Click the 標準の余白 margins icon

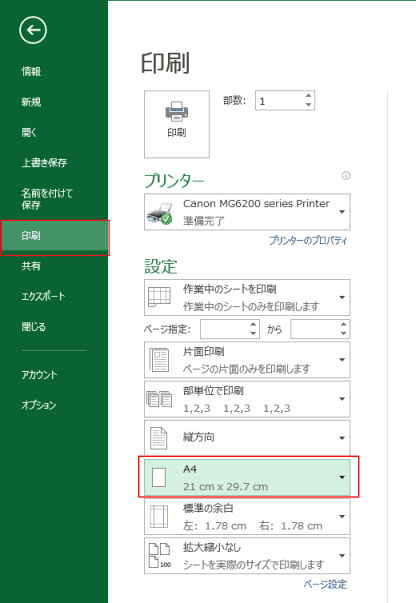(x=159, y=516)
